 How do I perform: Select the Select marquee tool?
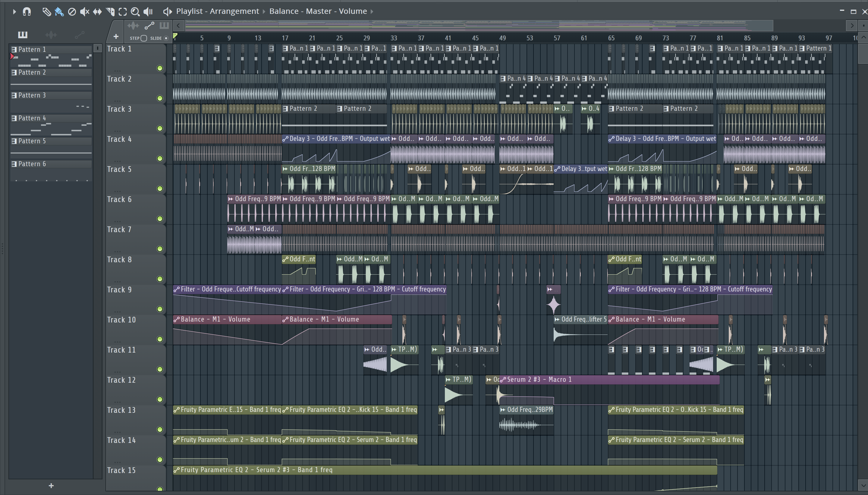(122, 11)
